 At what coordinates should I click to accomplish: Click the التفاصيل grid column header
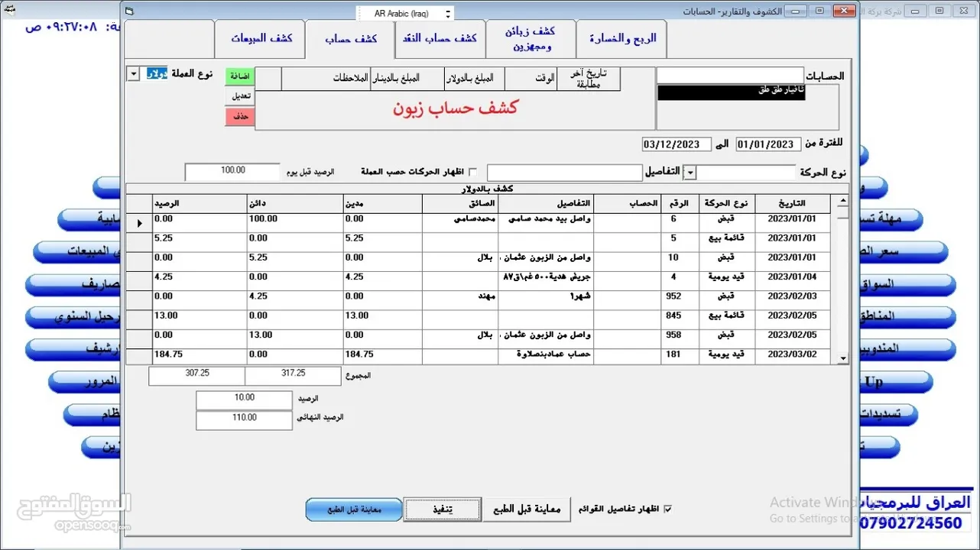pyautogui.click(x=547, y=204)
